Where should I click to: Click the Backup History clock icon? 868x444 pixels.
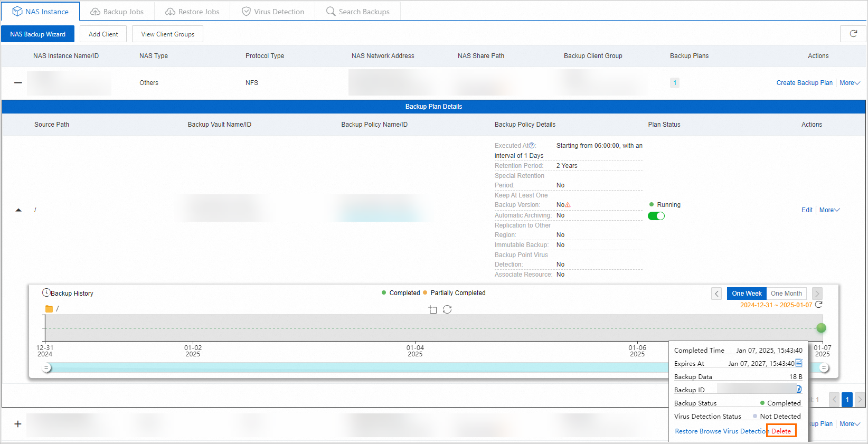(46, 292)
